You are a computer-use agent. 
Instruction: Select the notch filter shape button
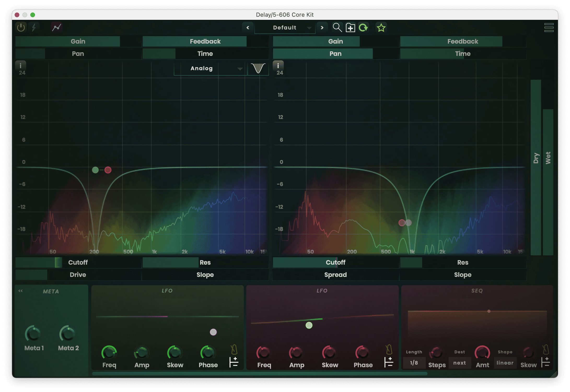[258, 68]
